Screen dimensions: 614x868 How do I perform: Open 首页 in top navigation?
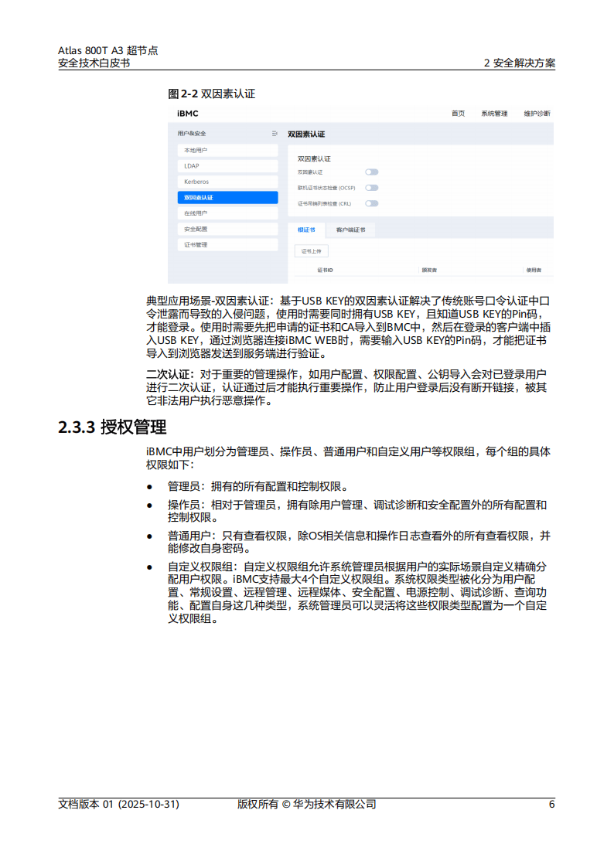[459, 114]
